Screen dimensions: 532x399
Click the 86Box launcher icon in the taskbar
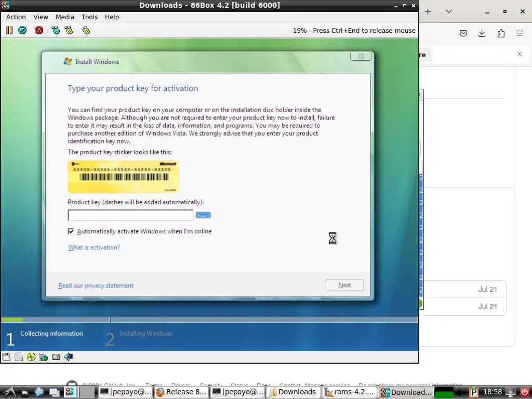point(70,392)
